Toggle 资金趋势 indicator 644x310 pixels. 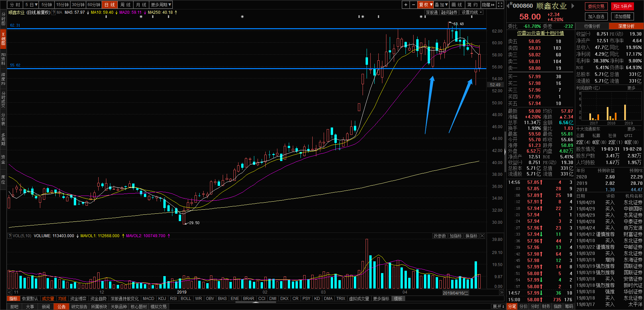coord(98,299)
